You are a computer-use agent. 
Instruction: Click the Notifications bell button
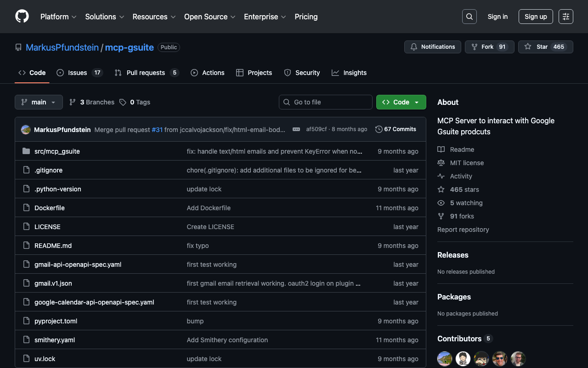[x=432, y=47]
